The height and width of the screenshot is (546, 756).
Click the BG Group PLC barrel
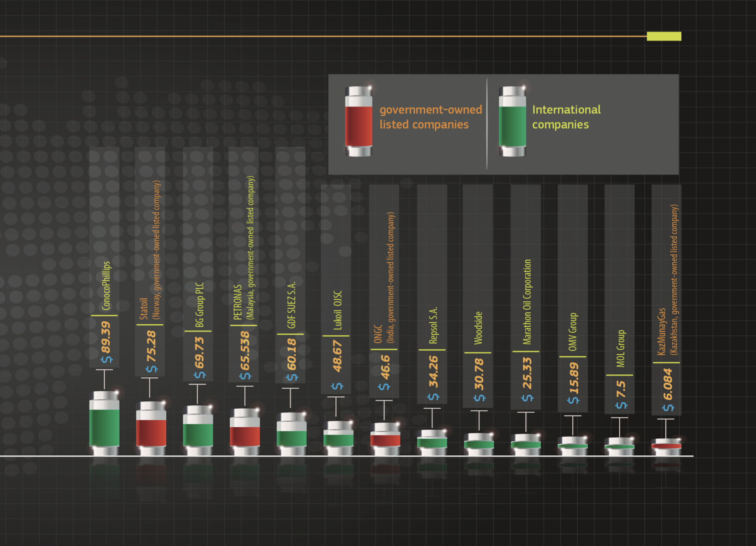coord(198,431)
